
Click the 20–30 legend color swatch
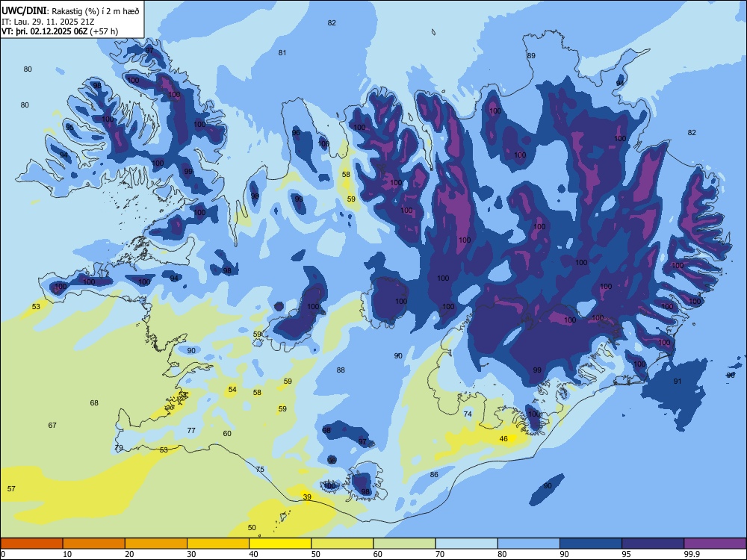pyautogui.click(x=156, y=544)
